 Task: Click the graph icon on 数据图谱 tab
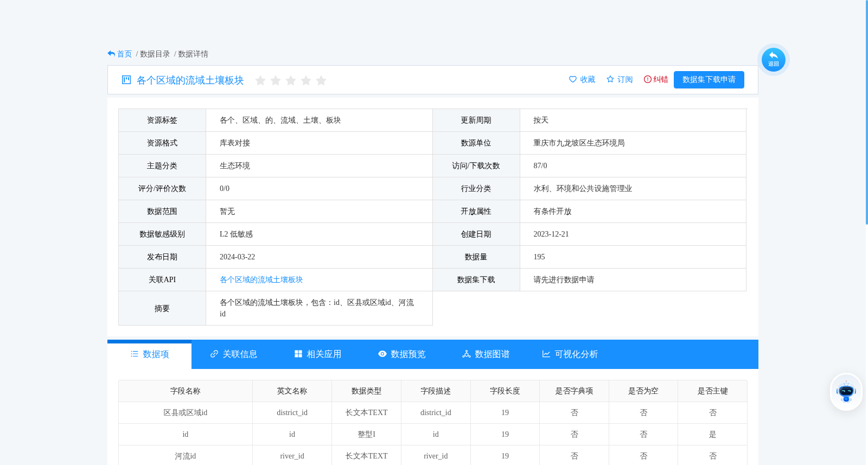[467, 354]
